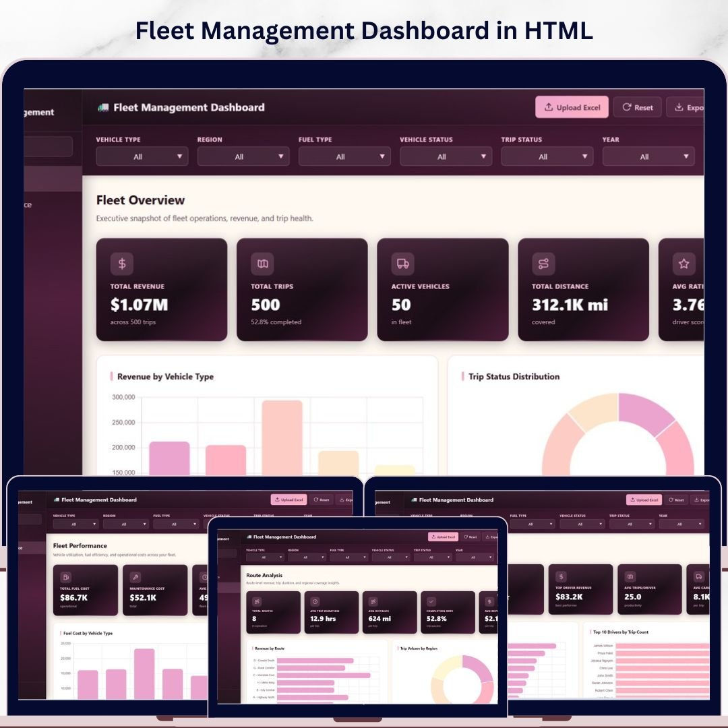This screenshot has height=728, width=728.
Task: Click the star icon on Avg Rating card
Action: tap(684, 264)
